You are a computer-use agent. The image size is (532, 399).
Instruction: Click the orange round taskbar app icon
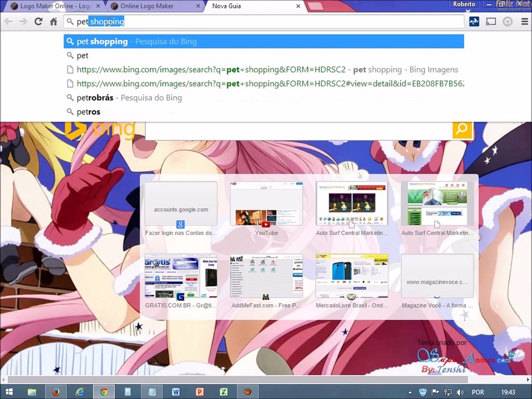[x=248, y=392]
